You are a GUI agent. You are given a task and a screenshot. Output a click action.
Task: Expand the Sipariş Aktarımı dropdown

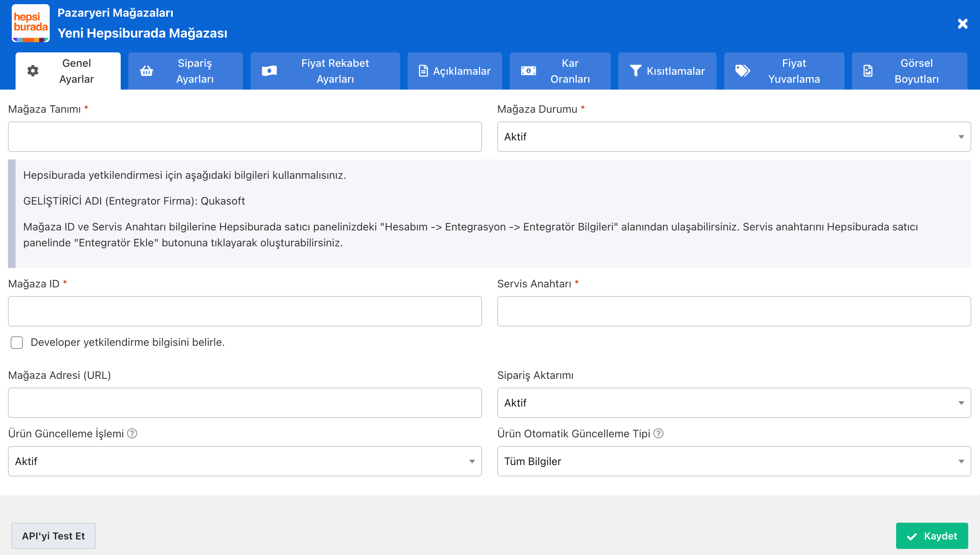point(733,403)
